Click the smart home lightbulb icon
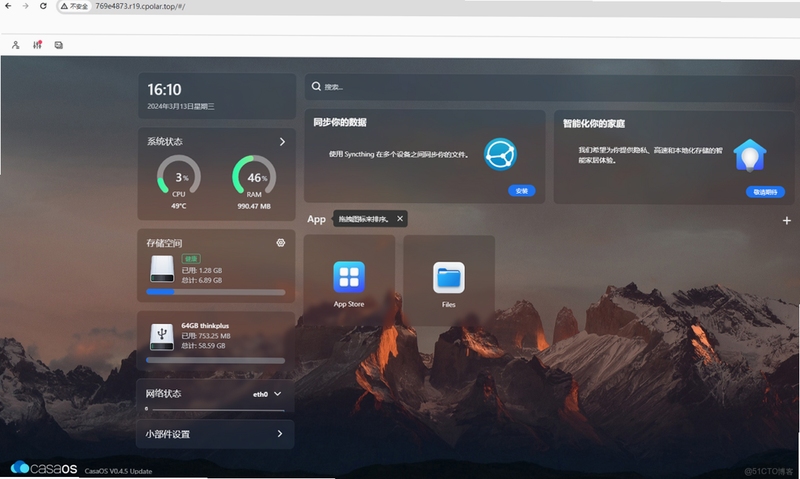Viewport: 800px width, 479px height. [x=749, y=155]
